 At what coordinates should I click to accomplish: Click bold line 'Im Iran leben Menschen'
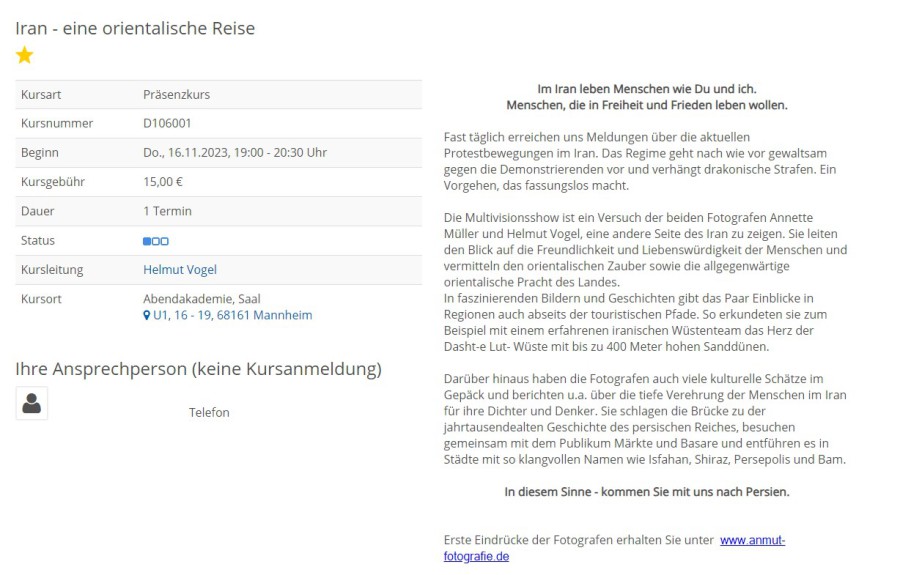[646, 88]
